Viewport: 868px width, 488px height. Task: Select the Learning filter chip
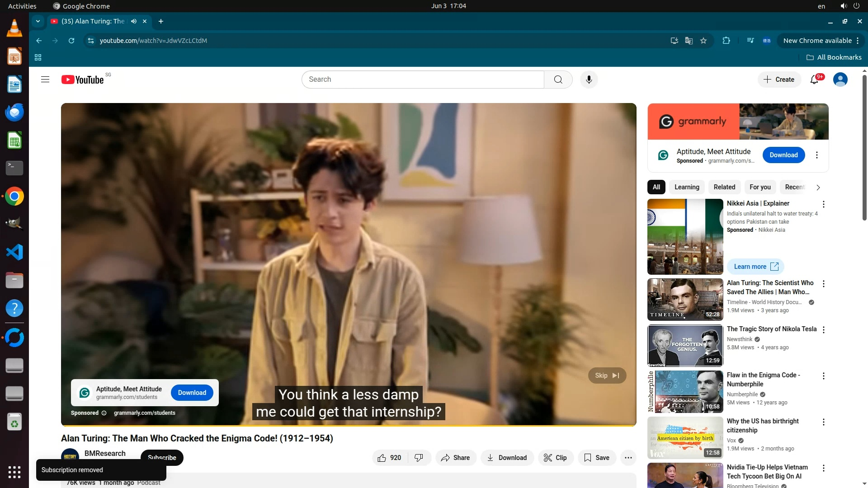686,187
